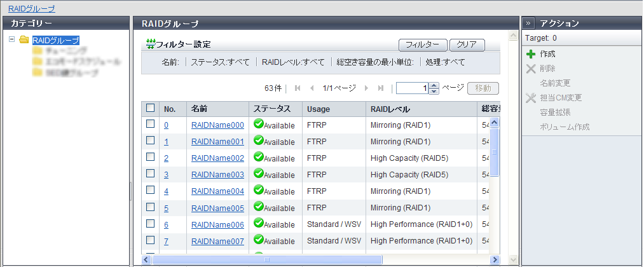644x267 pixels.
Task: Collapse the Action panel with double-arrow icon
Action: pyautogui.click(x=528, y=23)
